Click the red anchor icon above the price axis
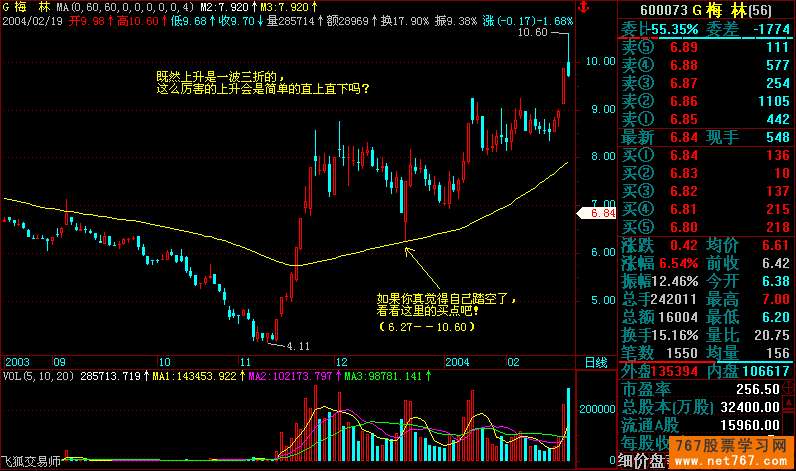This screenshot has width=796, height=471. [587, 9]
